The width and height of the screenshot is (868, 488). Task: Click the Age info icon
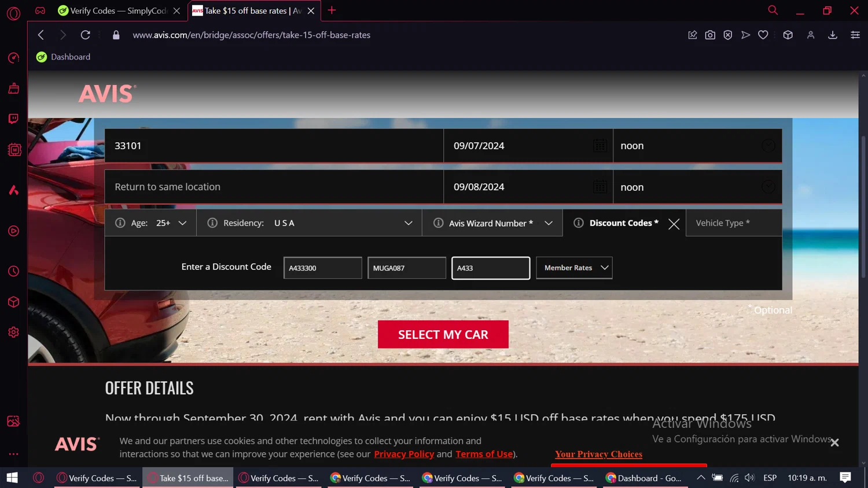click(x=120, y=223)
